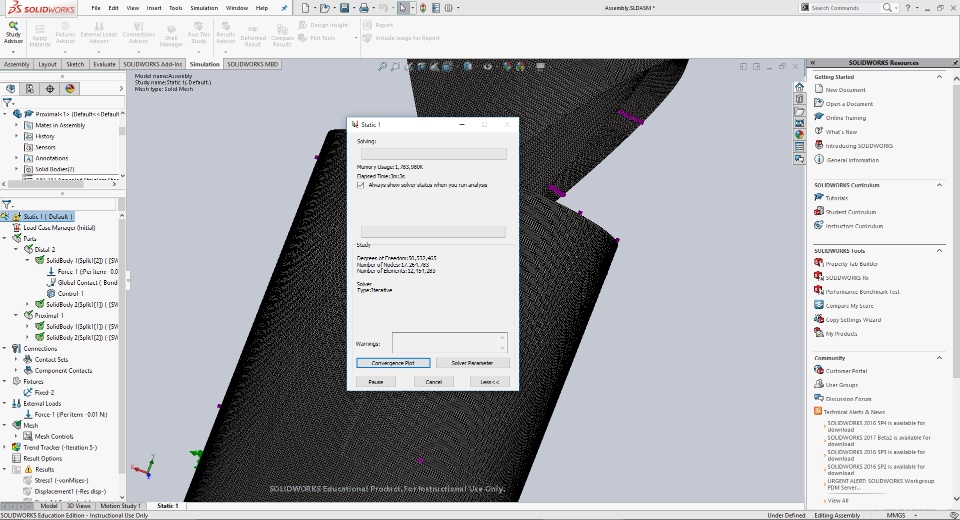Screen dimensions: 960x520
Task: Click the Zoom to Area icon
Action: pos(396,66)
